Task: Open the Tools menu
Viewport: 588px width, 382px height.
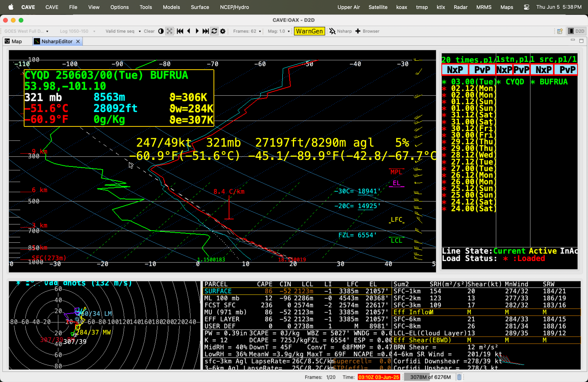Action: coord(146,7)
